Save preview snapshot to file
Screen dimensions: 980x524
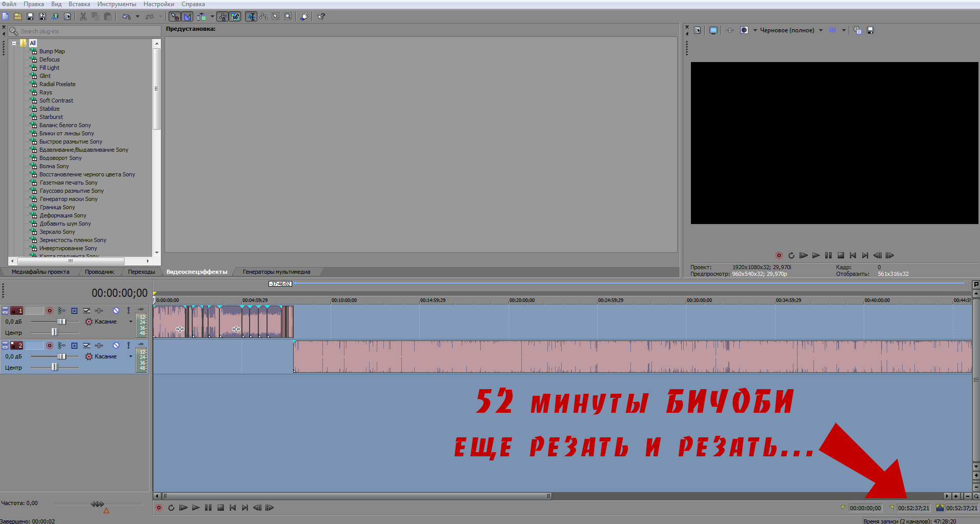tap(870, 30)
